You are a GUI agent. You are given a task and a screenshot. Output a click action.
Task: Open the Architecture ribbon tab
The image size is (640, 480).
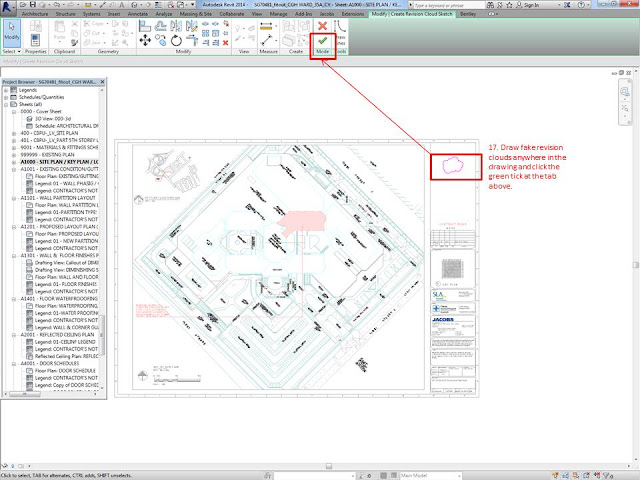point(35,14)
